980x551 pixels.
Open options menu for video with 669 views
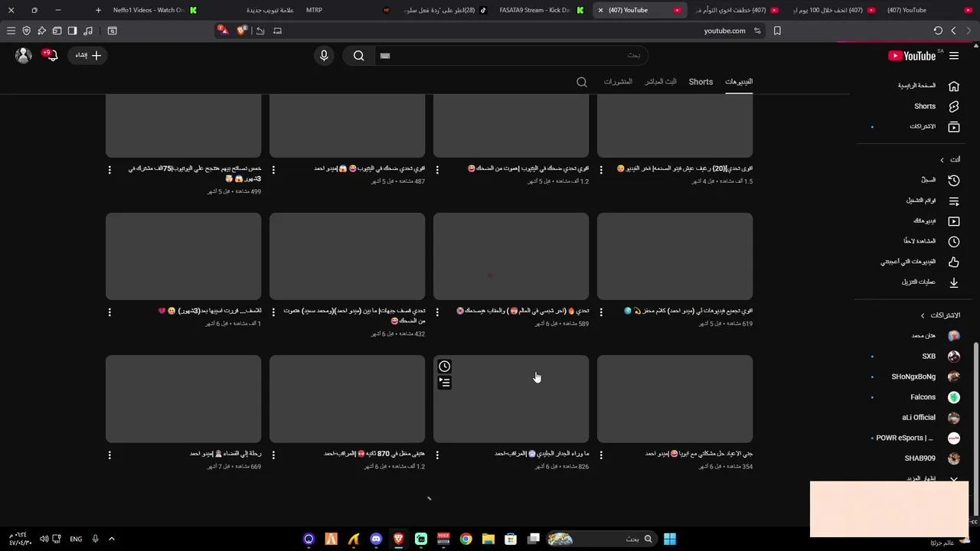click(x=109, y=455)
